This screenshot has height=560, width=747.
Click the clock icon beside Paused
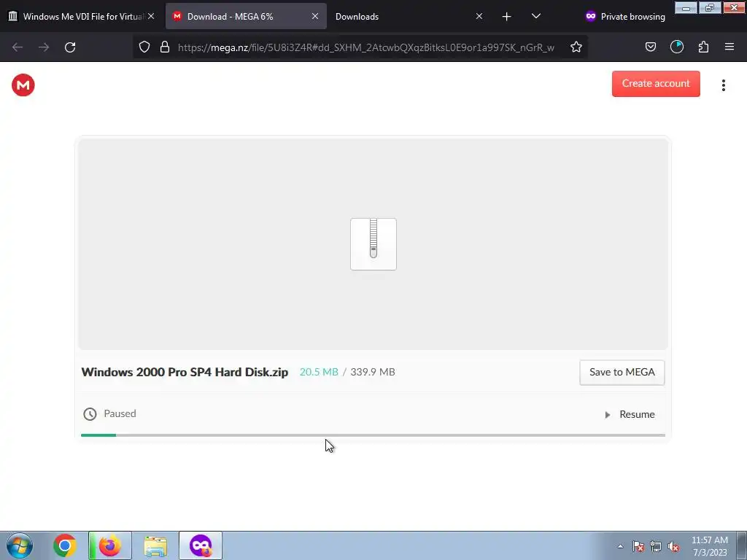90,414
